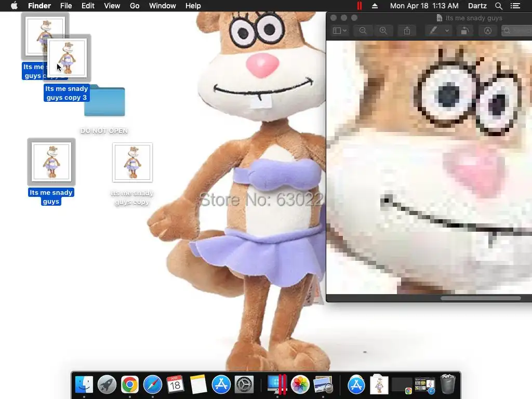Open Notification Center list icon
This screenshot has height=399, width=532.
pos(515,6)
